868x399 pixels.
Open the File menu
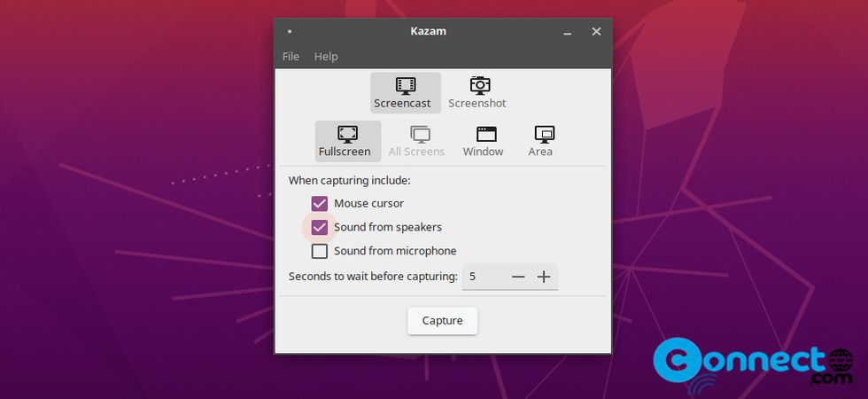(291, 57)
